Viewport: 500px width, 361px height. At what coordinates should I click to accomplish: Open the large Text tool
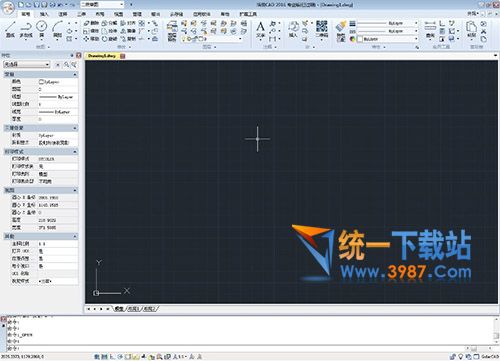click(x=260, y=29)
